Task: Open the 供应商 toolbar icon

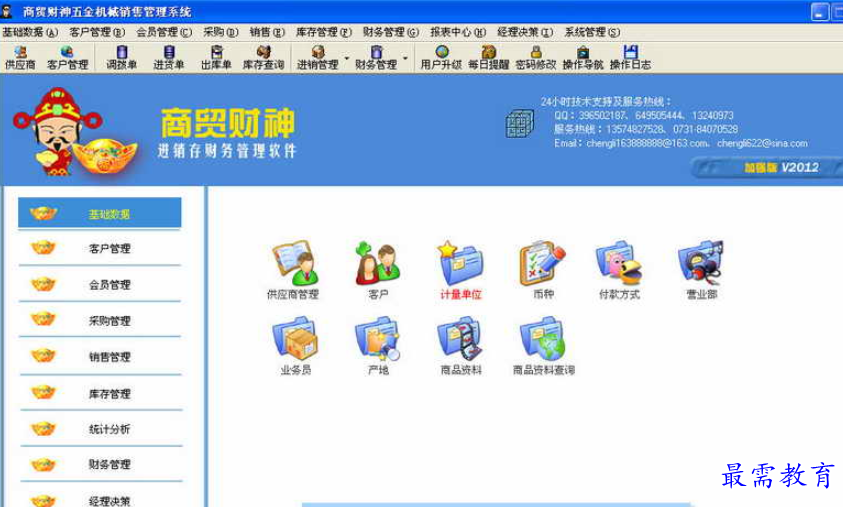Action: coord(20,58)
